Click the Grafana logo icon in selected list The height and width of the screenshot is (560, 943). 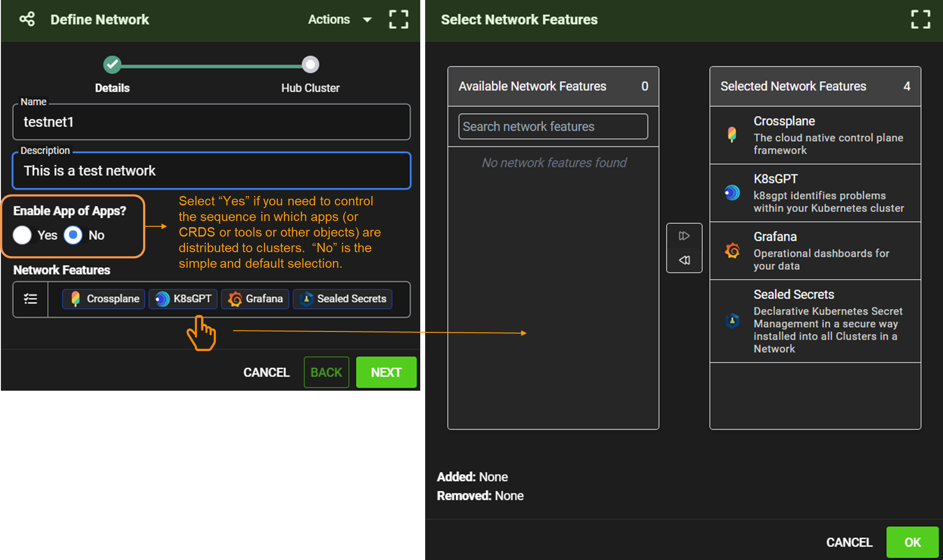732,251
